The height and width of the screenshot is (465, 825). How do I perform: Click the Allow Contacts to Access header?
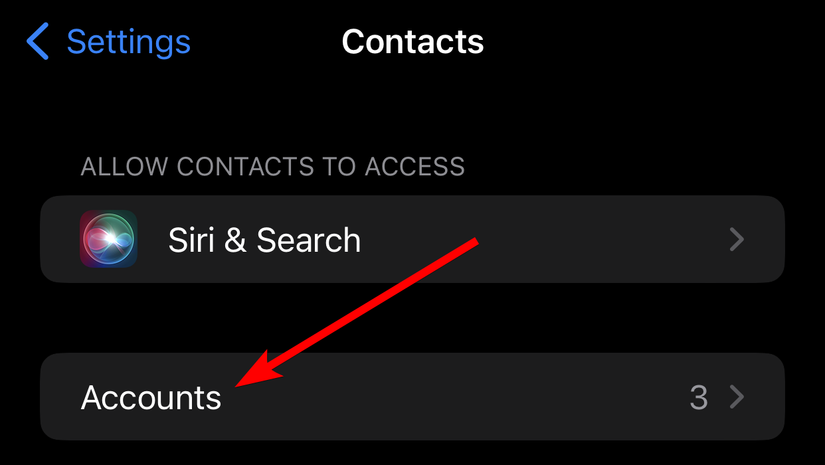273,167
